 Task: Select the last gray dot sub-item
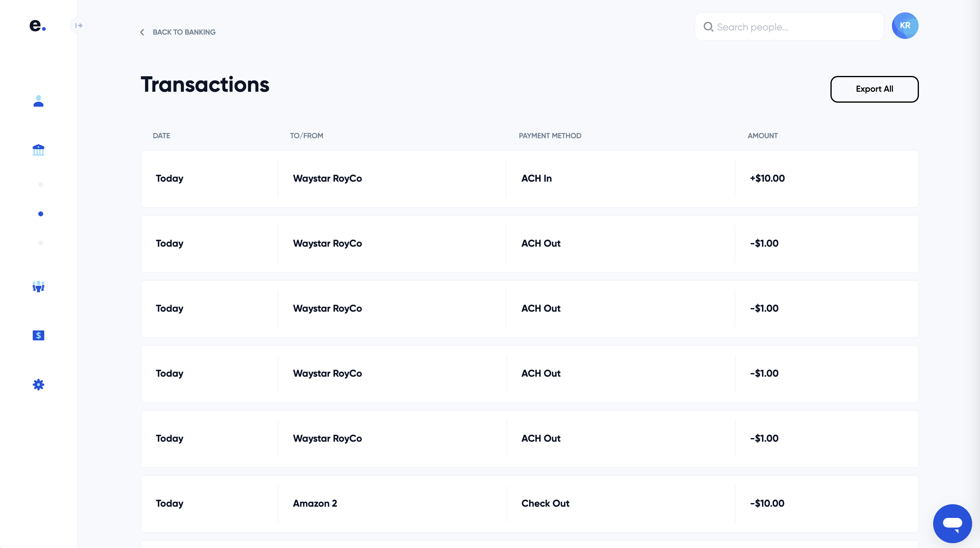point(41,243)
